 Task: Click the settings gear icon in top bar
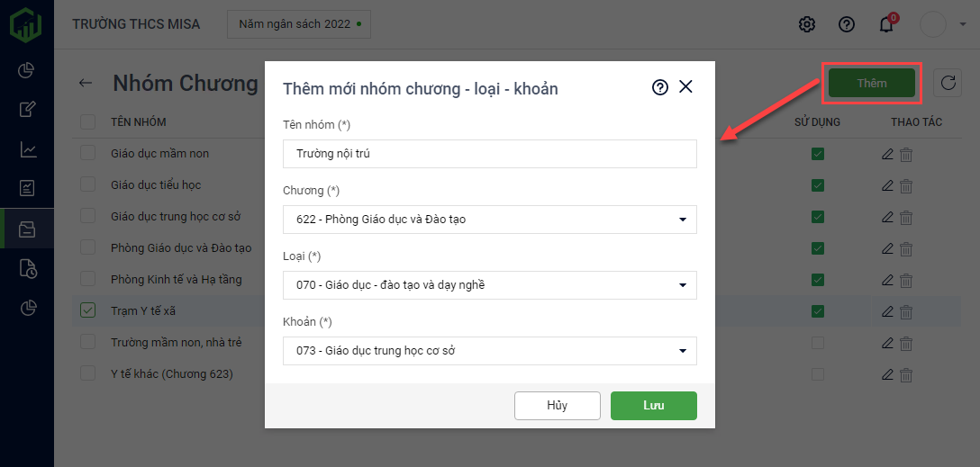[807, 24]
